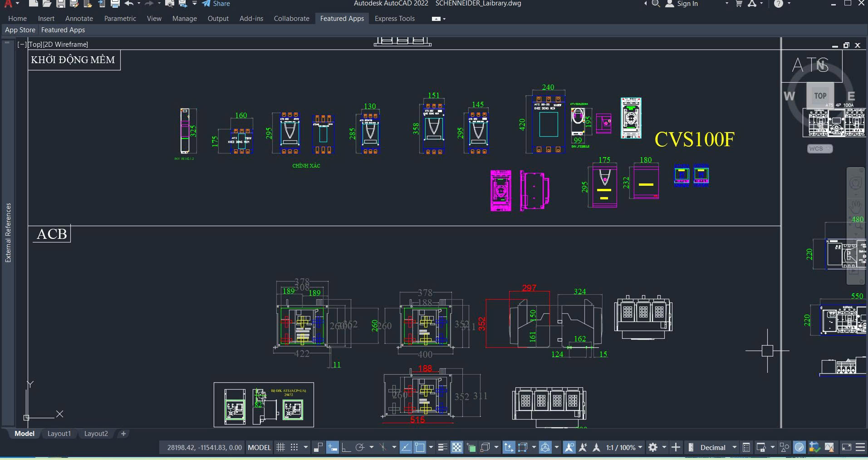The image size is (868, 460).
Task: Toggle Snap mode dots icon
Action: click(294, 447)
